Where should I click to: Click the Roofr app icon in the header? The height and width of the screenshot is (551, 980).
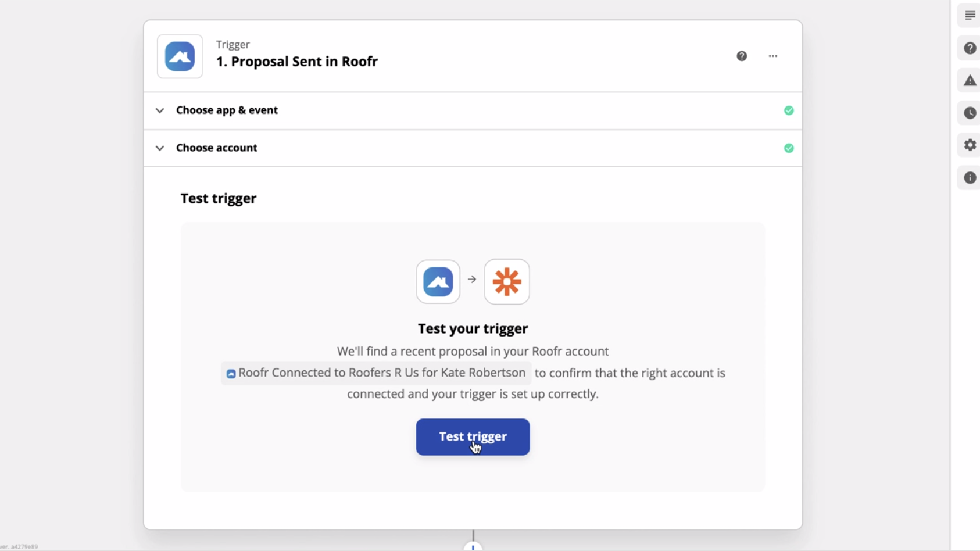180,56
